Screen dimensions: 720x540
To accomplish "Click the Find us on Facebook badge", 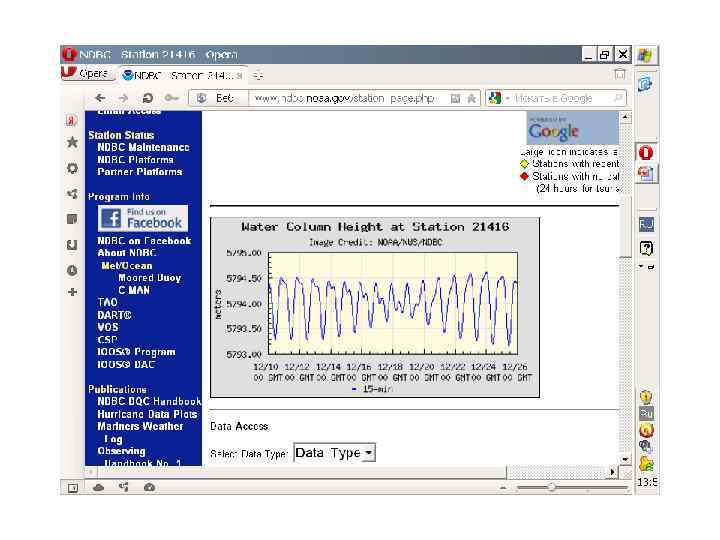I will click(x=143, y=218).
